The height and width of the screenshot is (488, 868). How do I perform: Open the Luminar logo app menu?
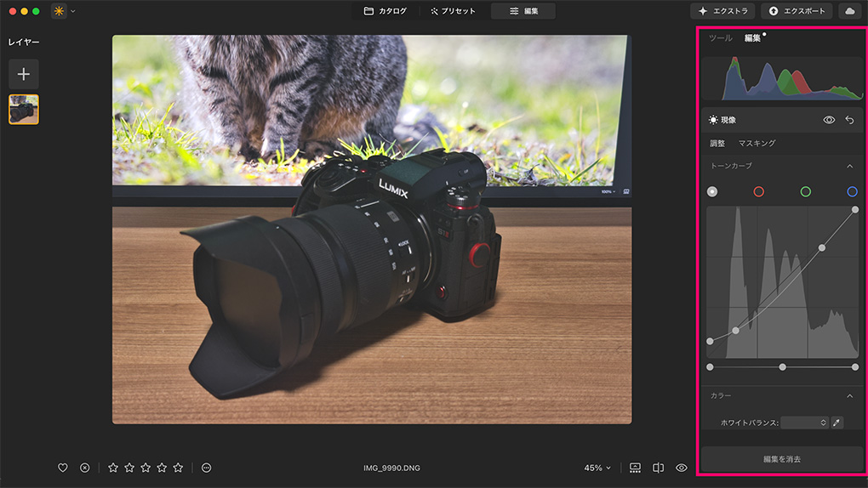59,11
